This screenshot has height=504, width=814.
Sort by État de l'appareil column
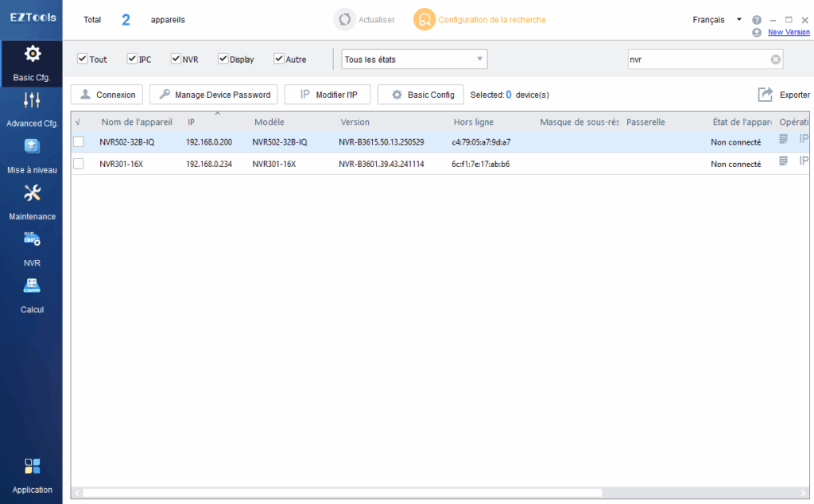(x=742, y=122)
